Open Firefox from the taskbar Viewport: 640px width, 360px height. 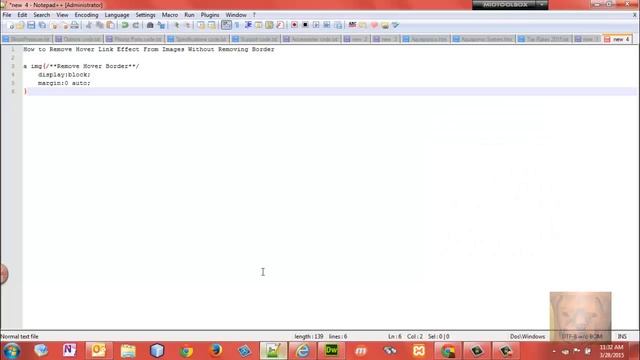click(215, 351)
